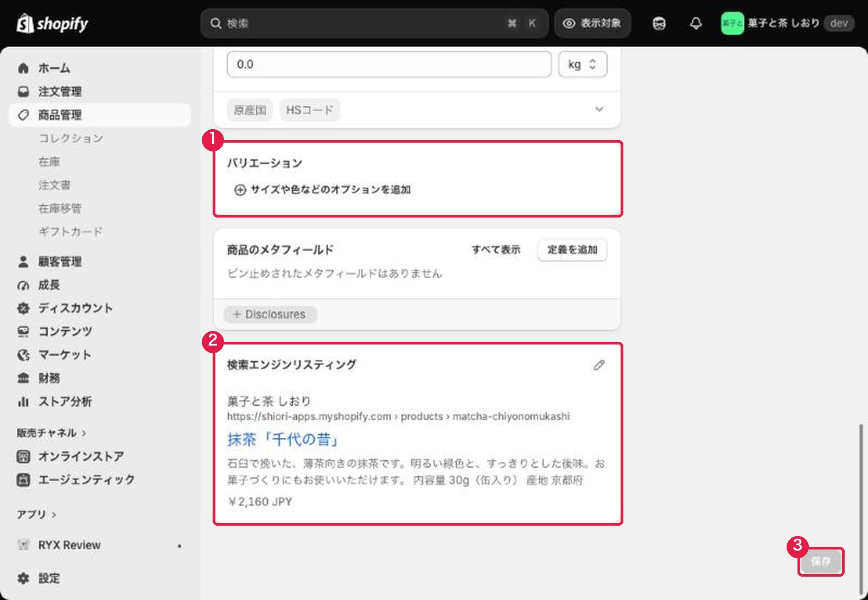Open 在庫移管 submenu item

(x=60, y=208)
